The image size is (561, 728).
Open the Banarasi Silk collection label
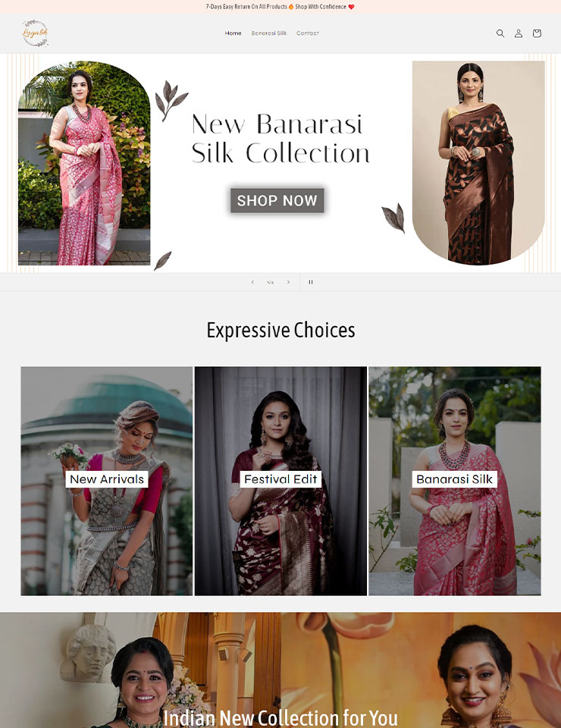[454, 479]
